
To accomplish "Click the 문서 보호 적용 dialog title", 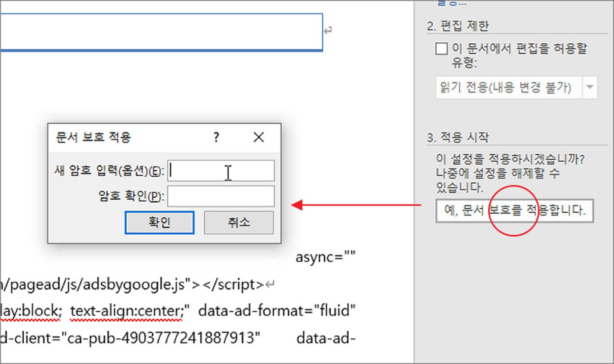I will [x=94, y=138].
